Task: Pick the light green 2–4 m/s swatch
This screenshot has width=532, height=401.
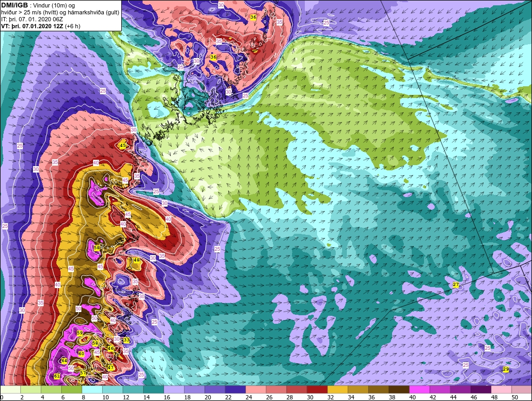Action: [31, 389]
